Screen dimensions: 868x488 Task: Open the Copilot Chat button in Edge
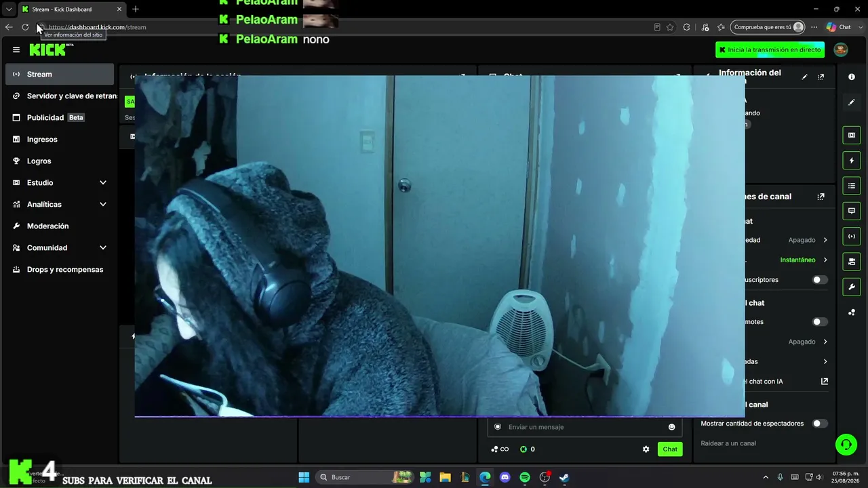point(839,27)
